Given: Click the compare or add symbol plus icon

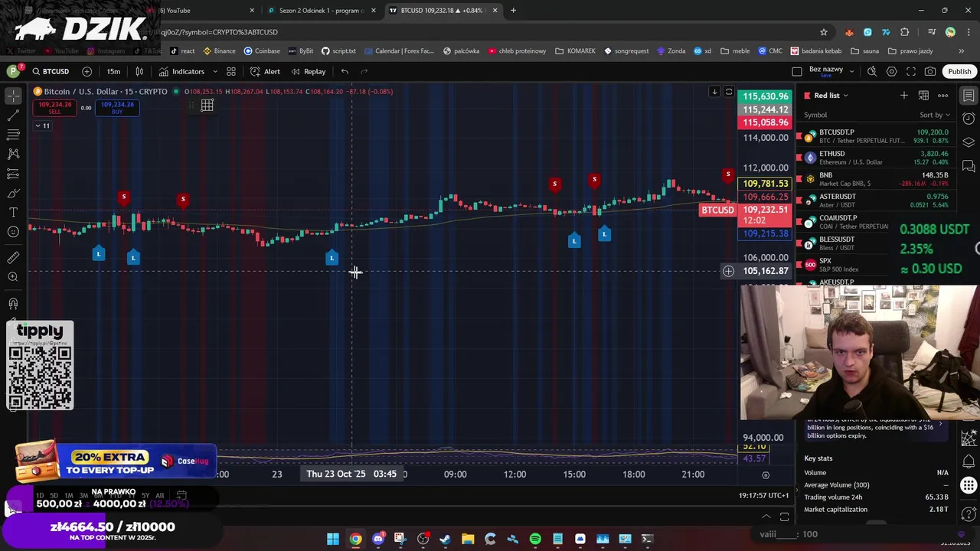Looking at the screenshot, I should click(x=87, y=71).
